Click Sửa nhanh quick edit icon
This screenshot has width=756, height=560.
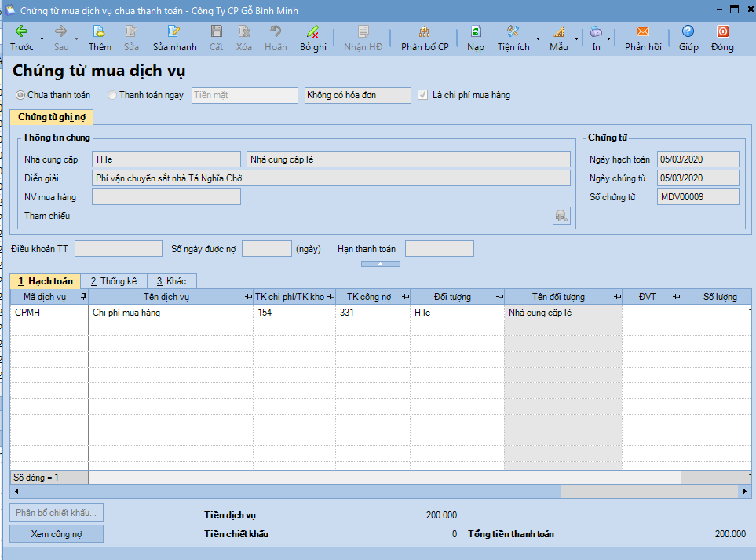(x=174, y=32)
